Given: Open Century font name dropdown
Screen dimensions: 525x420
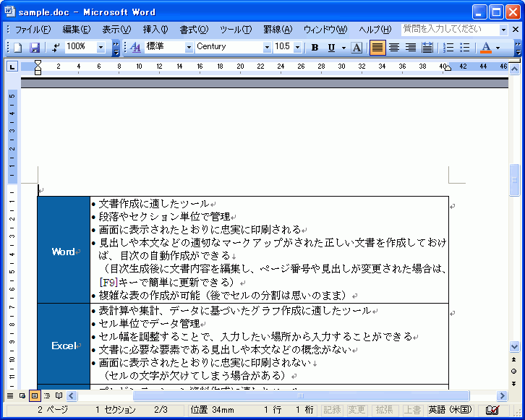Looking at the screenshot, I should 267,47.
